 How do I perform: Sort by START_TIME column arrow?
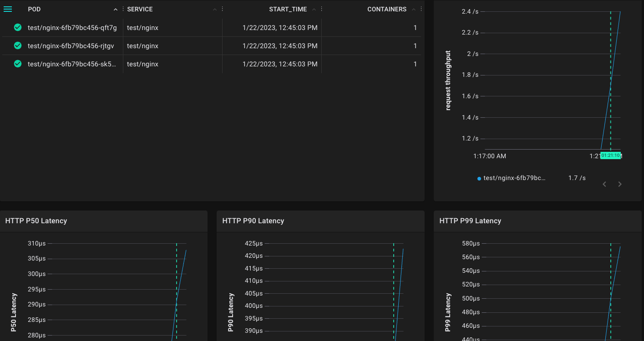(x=314, y=10)
